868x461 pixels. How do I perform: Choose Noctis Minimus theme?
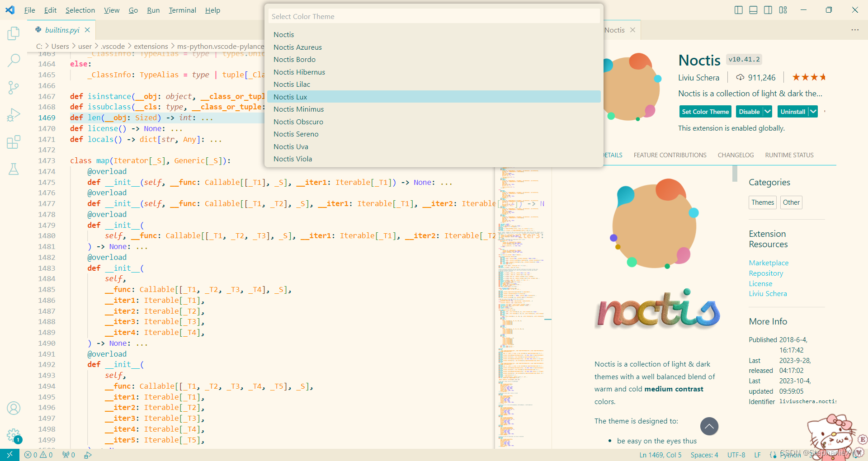(434, 109)
